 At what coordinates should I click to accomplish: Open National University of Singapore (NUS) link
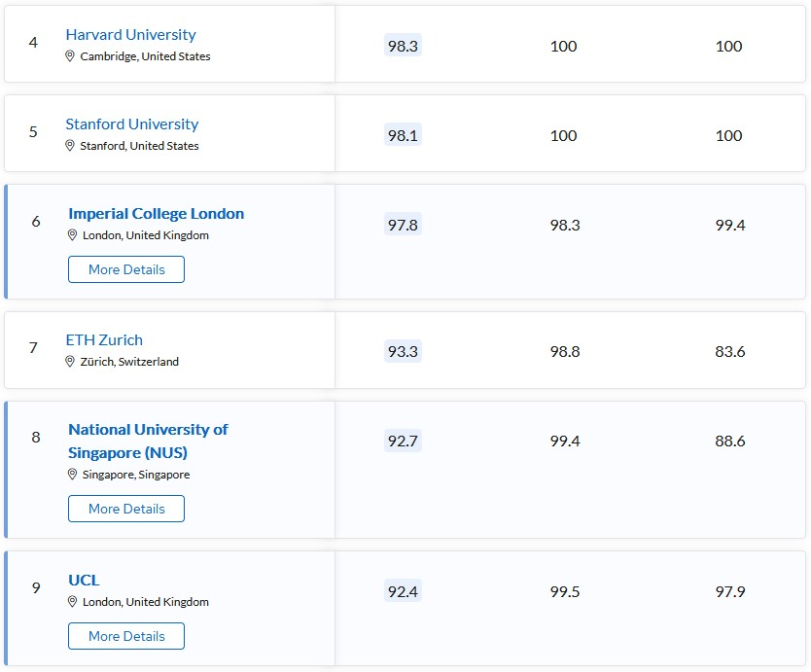pos(148,441)
